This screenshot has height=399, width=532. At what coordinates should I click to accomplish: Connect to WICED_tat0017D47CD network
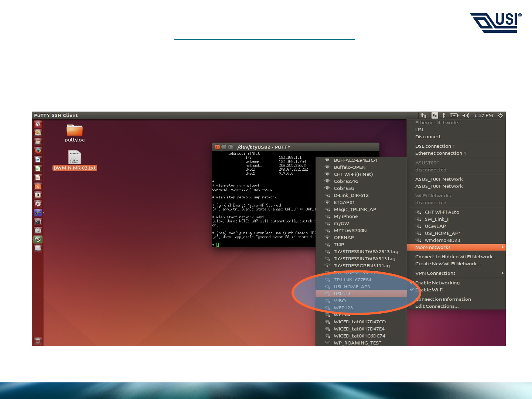pyautogui.click(x=361, y=322)
